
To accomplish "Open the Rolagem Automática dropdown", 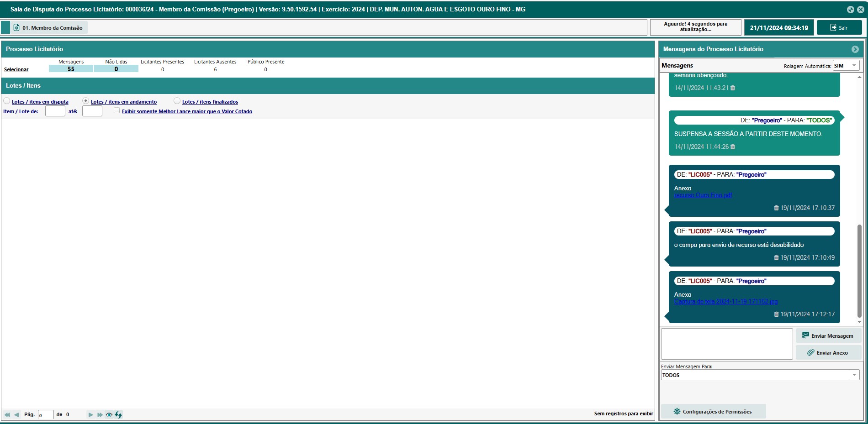I will point(846,66).
